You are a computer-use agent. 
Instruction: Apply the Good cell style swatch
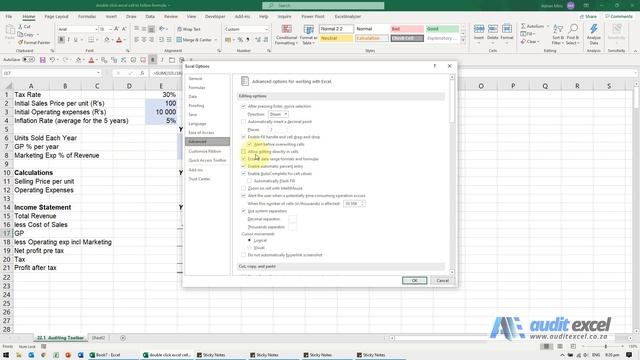click(x=442, y=29)
